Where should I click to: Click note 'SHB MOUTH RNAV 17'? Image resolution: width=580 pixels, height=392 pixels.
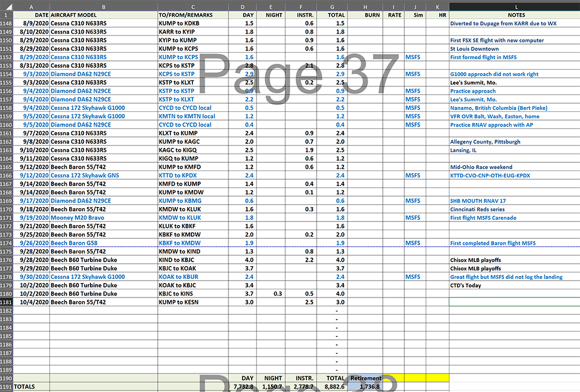click(478, 201)
